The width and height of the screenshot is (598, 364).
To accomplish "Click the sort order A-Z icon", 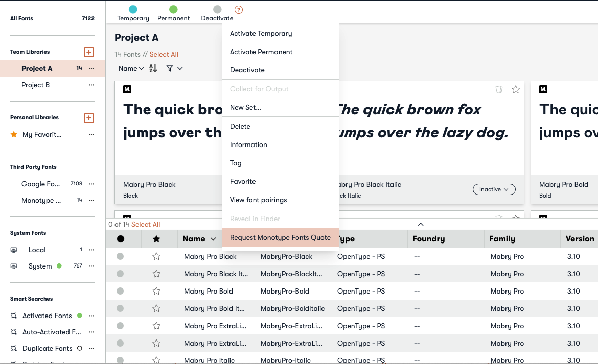I will click(153, 68).
